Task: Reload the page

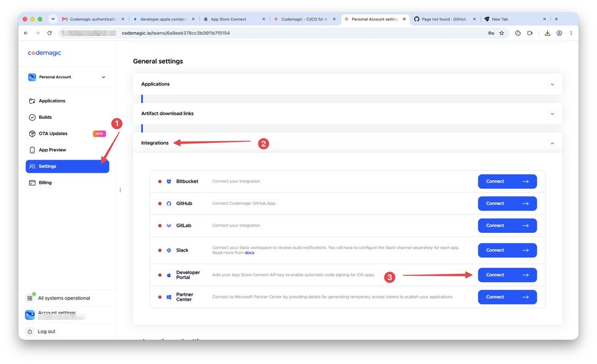Action: [x=50, y=33]
